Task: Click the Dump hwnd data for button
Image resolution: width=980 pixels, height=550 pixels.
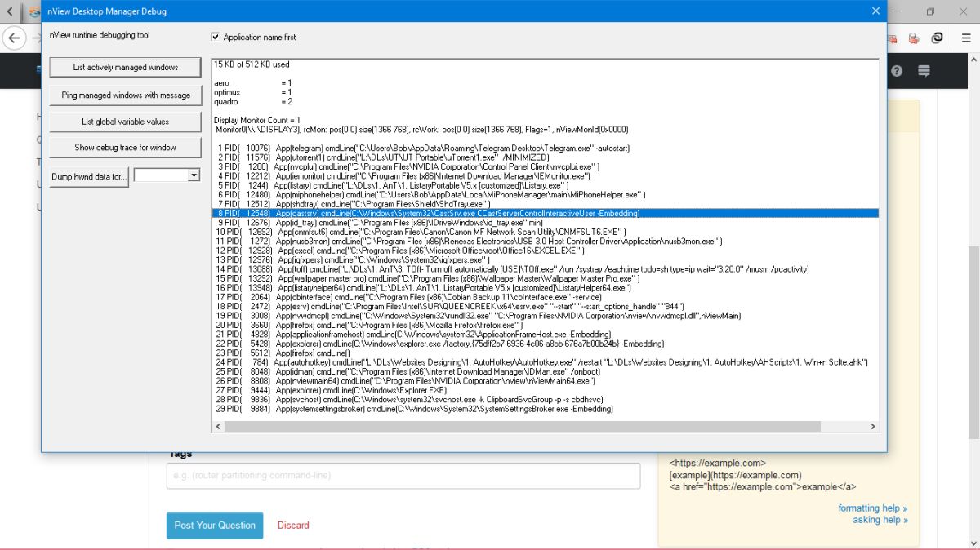Action: [x=90, y=175]
